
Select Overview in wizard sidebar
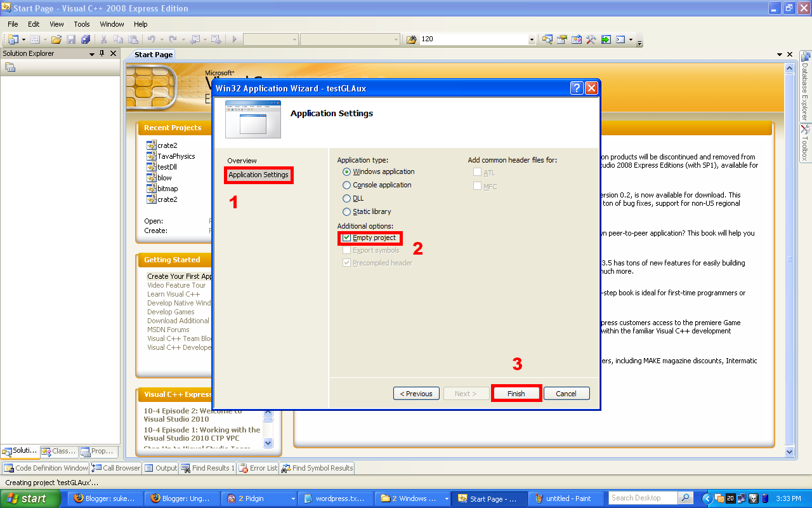(x=242, y=161)
